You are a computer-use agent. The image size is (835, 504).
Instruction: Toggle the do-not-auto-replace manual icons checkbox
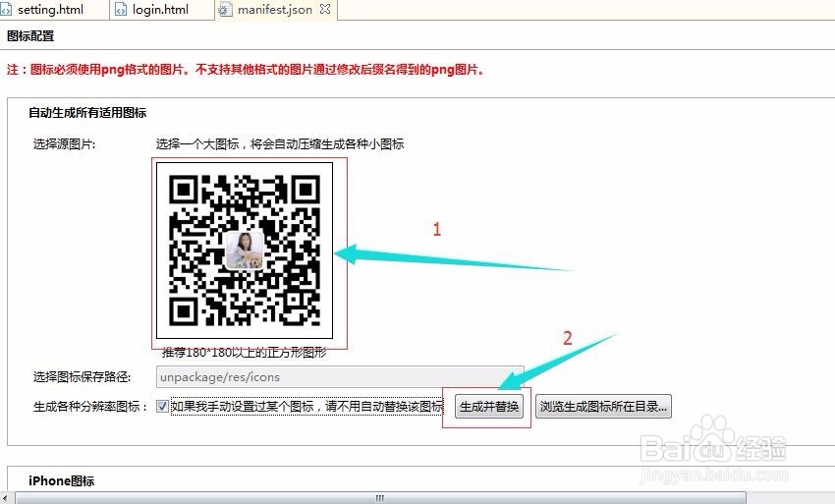click(162, 407)
